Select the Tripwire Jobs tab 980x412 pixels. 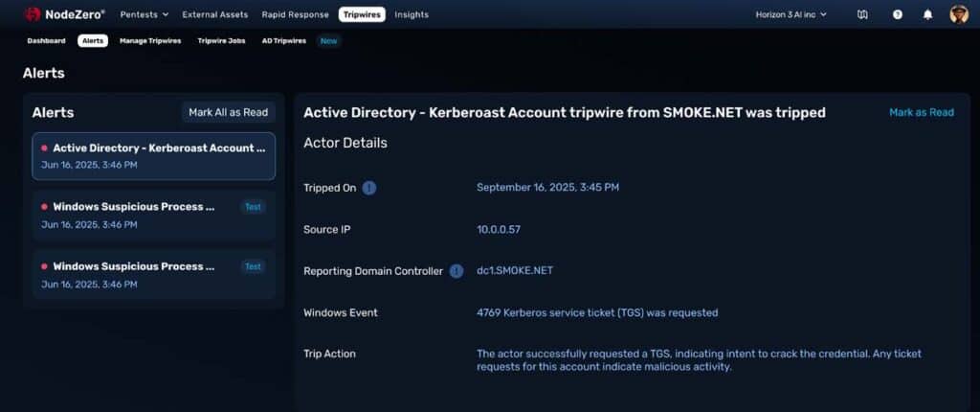coord(221,41)
